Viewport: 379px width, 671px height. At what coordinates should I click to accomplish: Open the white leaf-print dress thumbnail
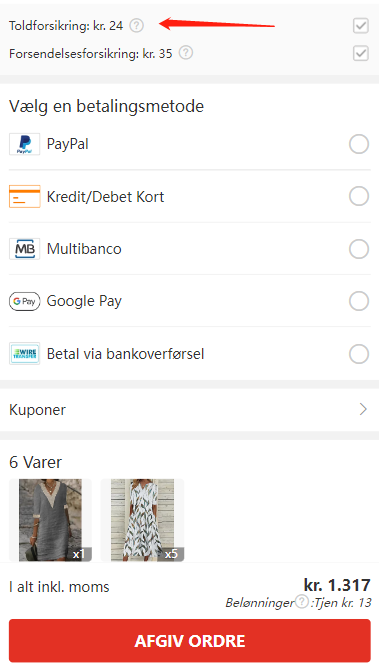pos(142,520)
